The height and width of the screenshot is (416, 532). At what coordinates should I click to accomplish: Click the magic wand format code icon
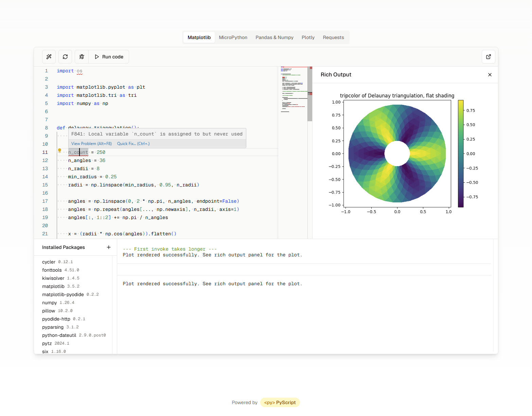49,57
